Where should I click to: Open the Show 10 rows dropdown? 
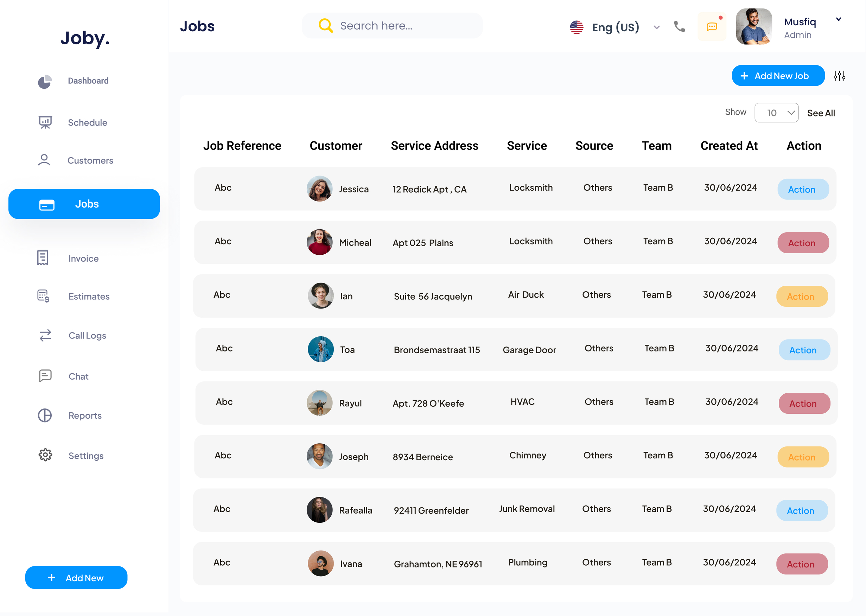777,113
